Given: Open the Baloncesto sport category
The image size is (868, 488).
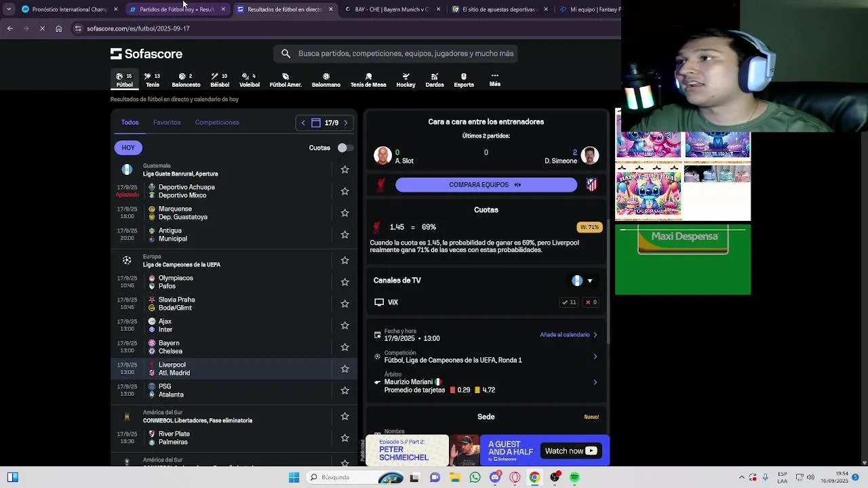Looking at the screenshot, I should [x=186, y=80].
